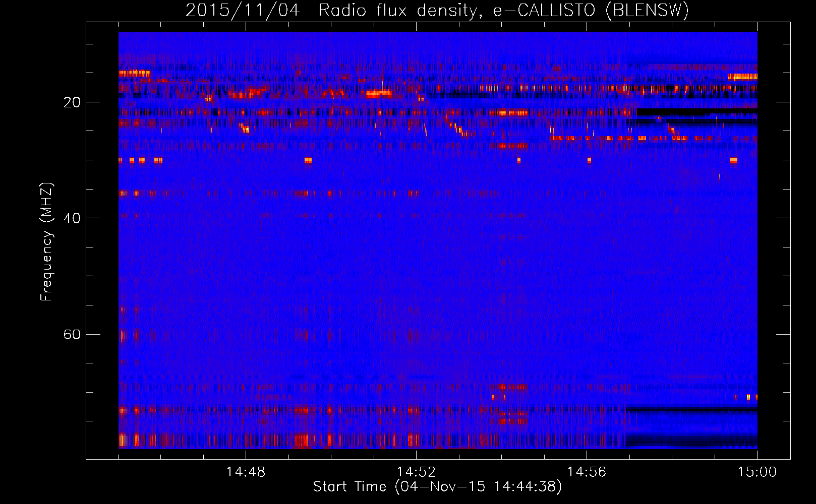
Task: Click the 15:00 time tick label
Action: (x=757, y=472)
